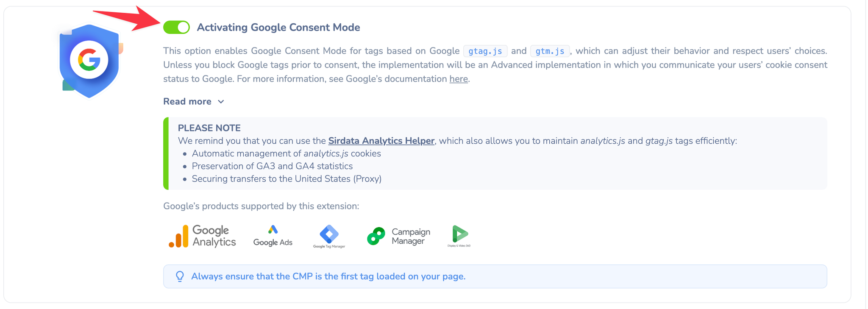Open the Sirdata Analytics Helper link
This screenshot has height=309, width=868.
coord(381,141)
